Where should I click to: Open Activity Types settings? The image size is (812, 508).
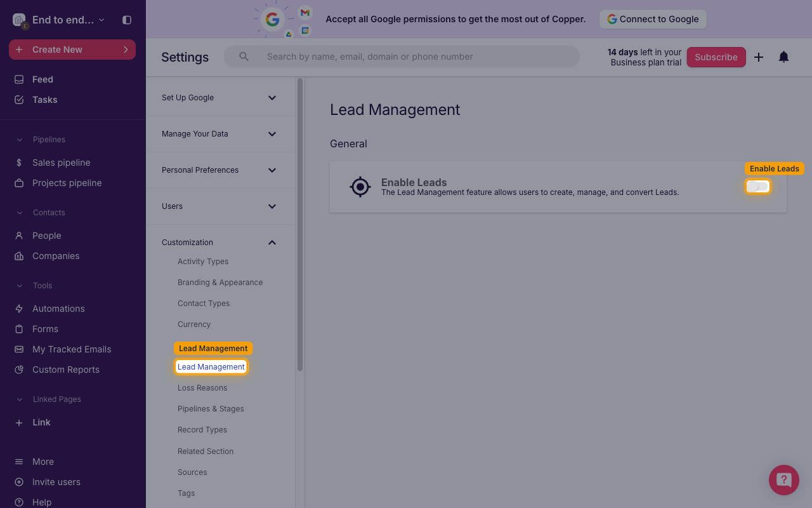[x=203, y=262]
